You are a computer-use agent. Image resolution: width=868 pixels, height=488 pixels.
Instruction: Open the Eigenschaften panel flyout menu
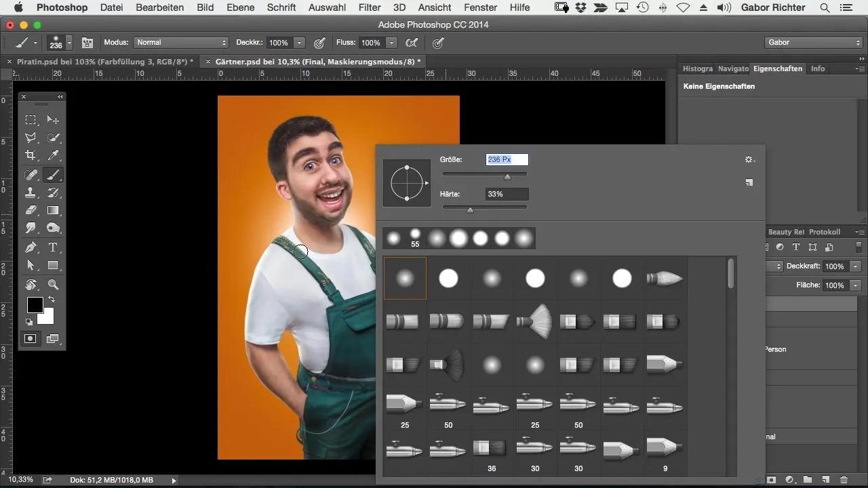point(861,68)
